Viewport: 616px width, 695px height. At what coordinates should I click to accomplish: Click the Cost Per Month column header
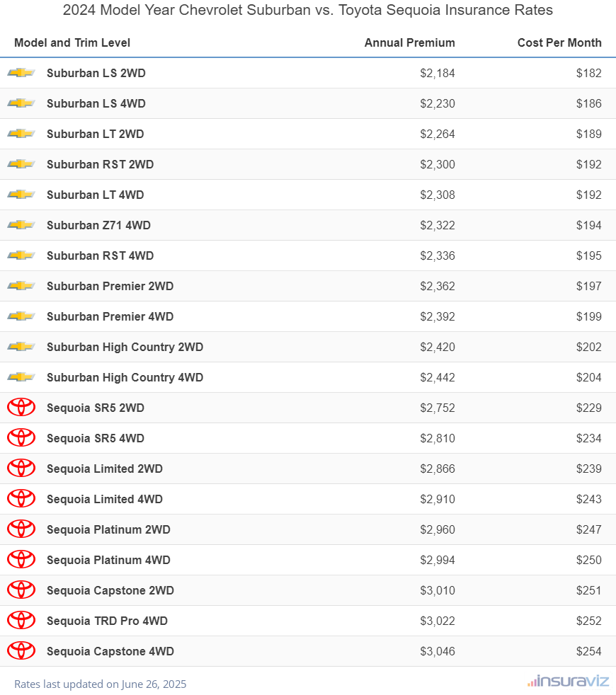click(559, 42)
